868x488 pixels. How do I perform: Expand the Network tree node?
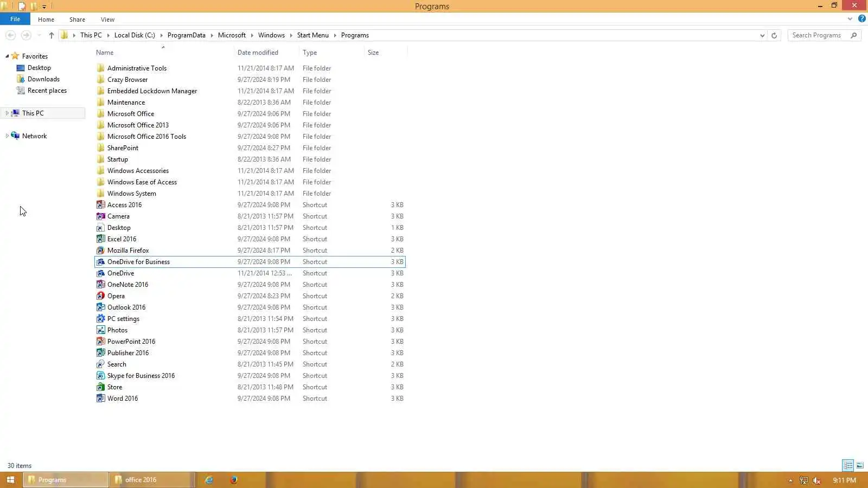coord(7,136)
